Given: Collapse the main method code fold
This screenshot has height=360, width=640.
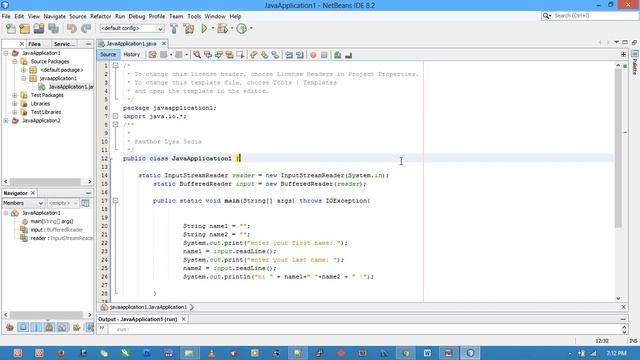Looking at the screenshot, I should [x=116, y=200].
